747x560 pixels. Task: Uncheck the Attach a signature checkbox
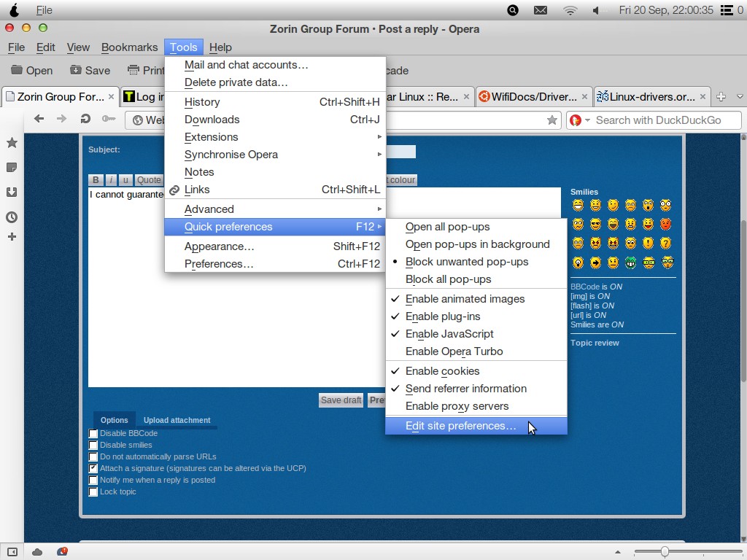click(93, 469)
